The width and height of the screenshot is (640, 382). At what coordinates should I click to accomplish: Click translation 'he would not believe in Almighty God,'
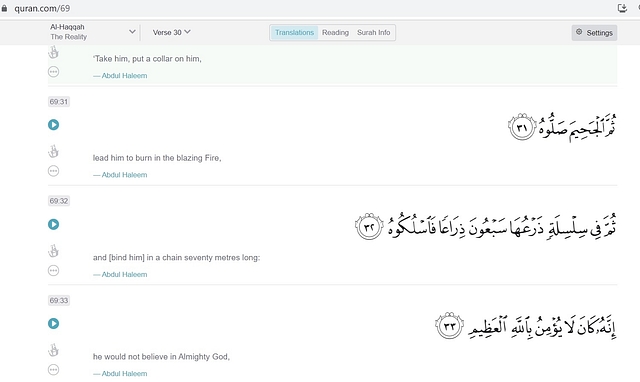coord(161,357)
